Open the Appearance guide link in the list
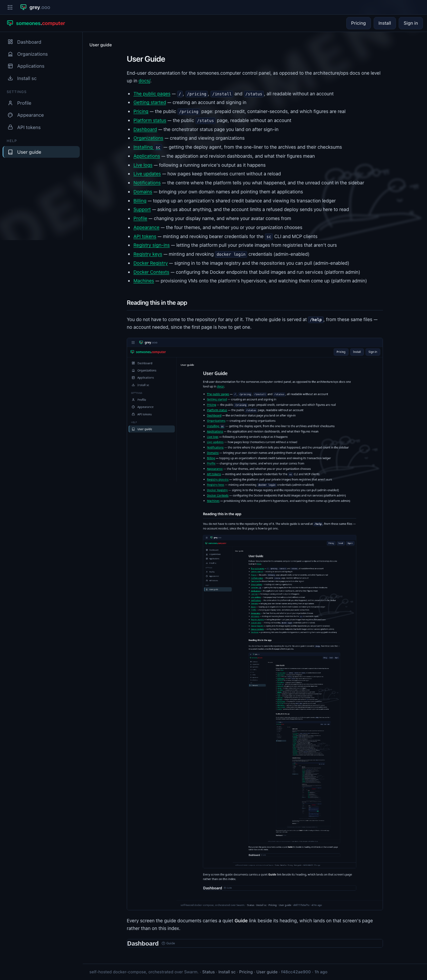This screenshot has width=427, height=980. tap(146, 227)
